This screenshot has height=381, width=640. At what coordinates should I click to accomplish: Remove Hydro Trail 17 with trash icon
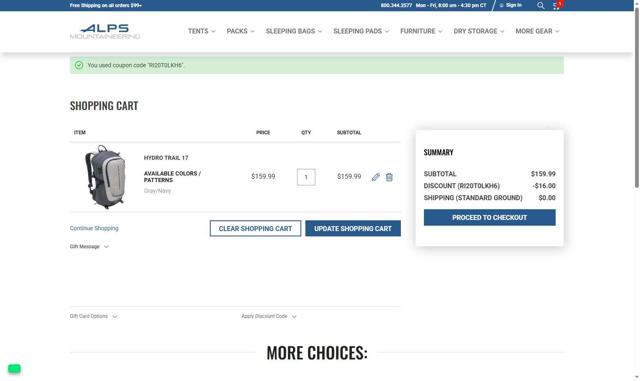pyautogui.click(x=389, y=177)
